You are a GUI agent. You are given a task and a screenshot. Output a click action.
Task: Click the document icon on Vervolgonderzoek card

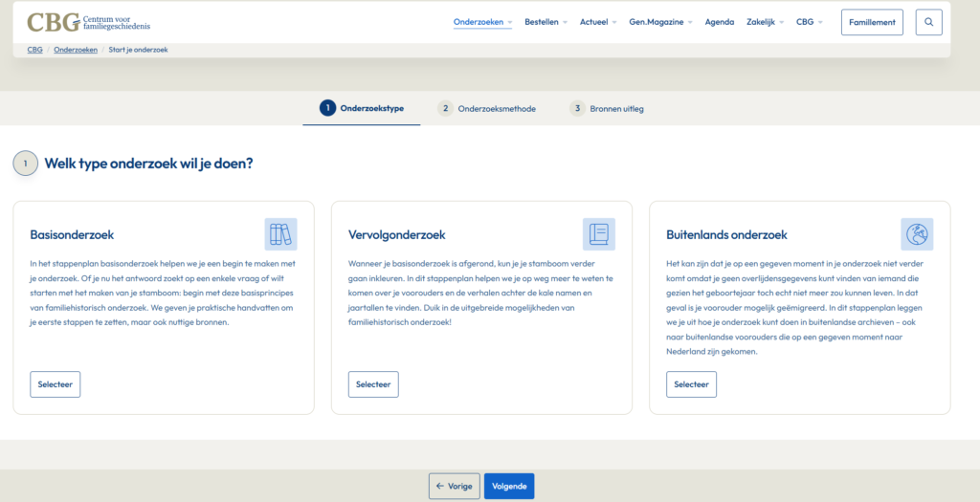coord(599,234)
